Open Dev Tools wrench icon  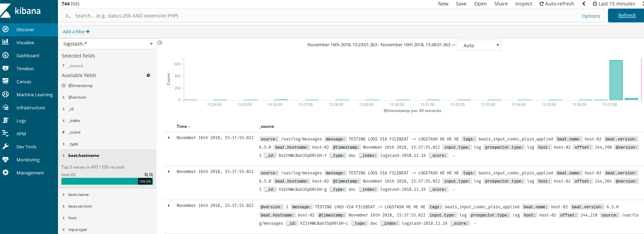[5, 146]
